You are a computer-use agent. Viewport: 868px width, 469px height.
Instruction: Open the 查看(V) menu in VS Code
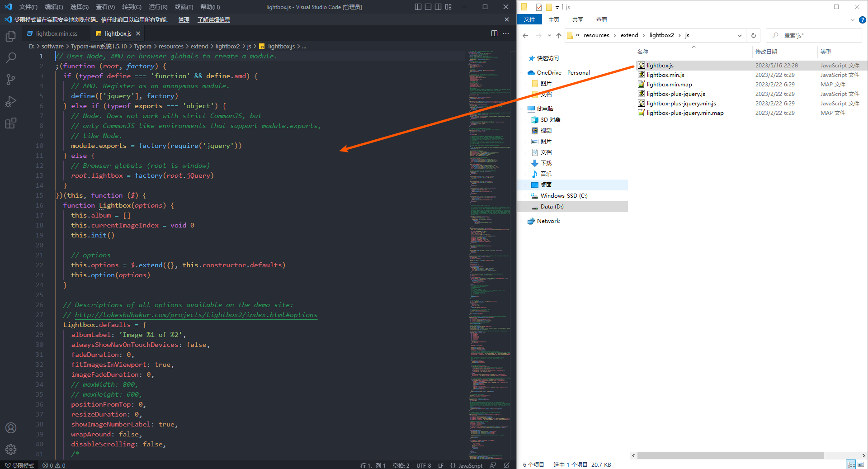(105, 7)
